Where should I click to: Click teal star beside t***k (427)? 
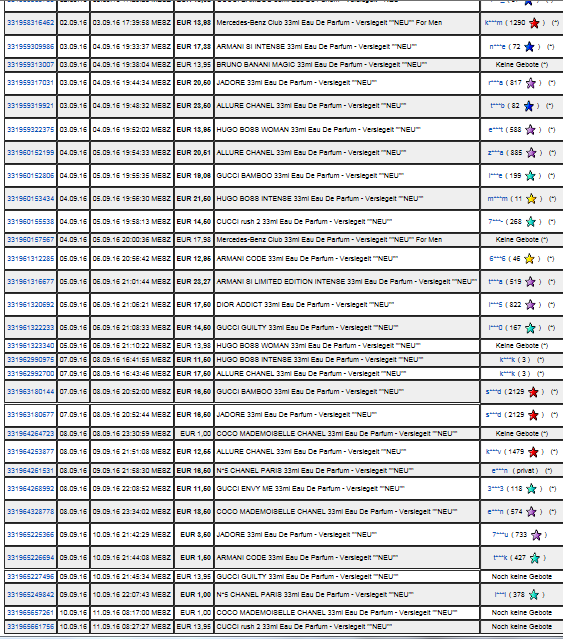[534, 558]
